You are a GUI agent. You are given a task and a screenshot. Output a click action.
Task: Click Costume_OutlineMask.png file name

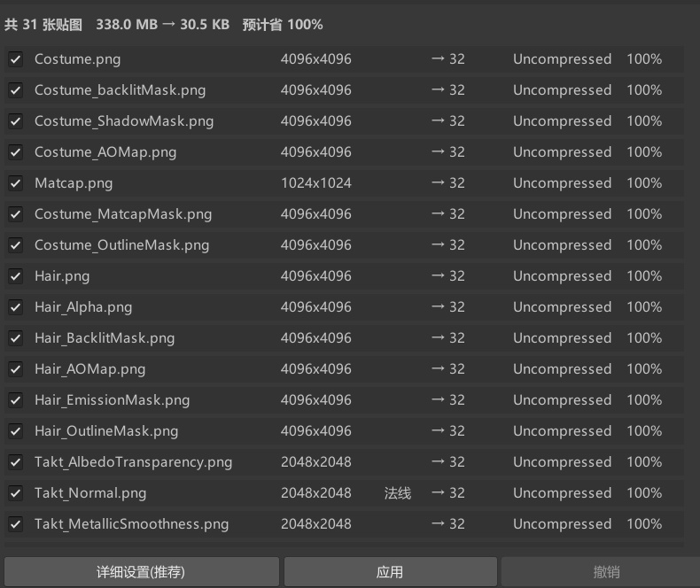[122, 245]
